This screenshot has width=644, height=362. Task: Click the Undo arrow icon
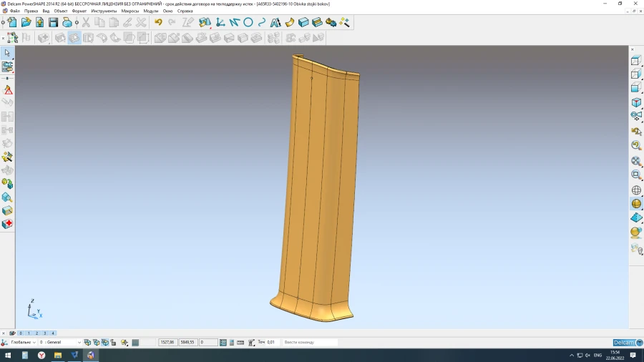click(158, 22)
